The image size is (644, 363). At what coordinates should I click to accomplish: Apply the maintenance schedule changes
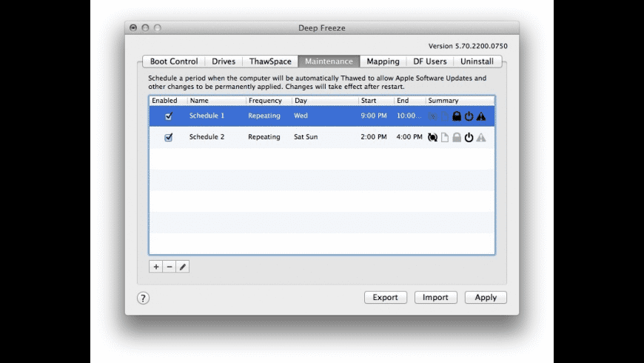[486, 297]
